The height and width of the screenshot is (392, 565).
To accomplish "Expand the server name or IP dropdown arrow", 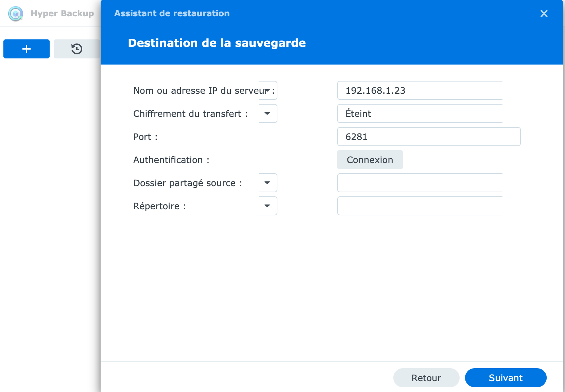I will tap(268, 90).
